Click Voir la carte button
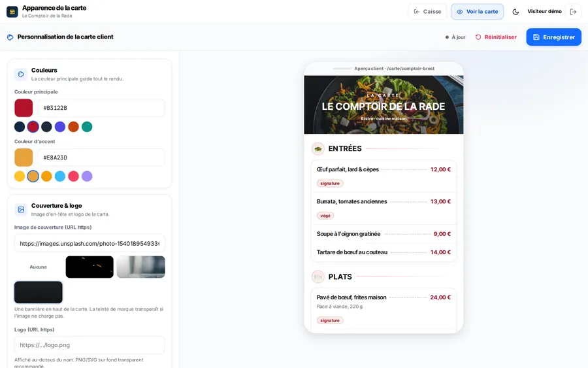This screenshot has width=588, height=368. pos(477,12)
